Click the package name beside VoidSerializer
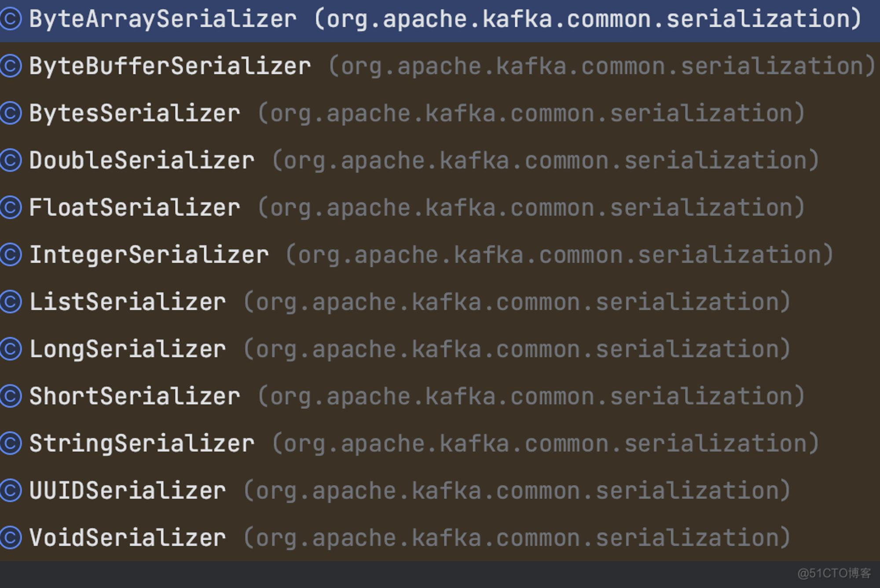Image resolution: width=880 pixels, height=588 pixels. coord(517,538)
